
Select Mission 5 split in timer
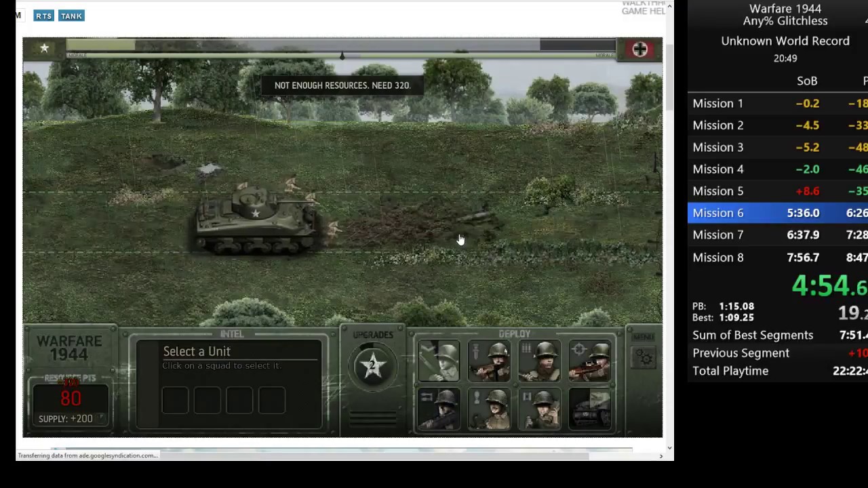pos(778,190)
